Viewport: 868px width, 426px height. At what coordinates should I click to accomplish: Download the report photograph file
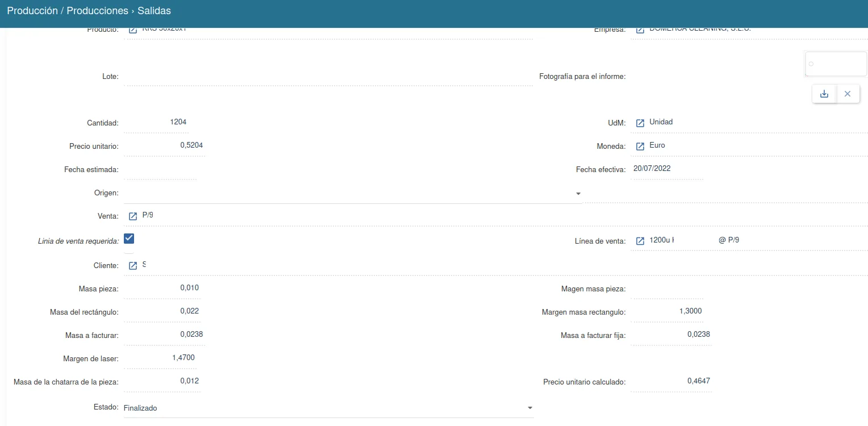pyautogui.click(x=824, y=94)
